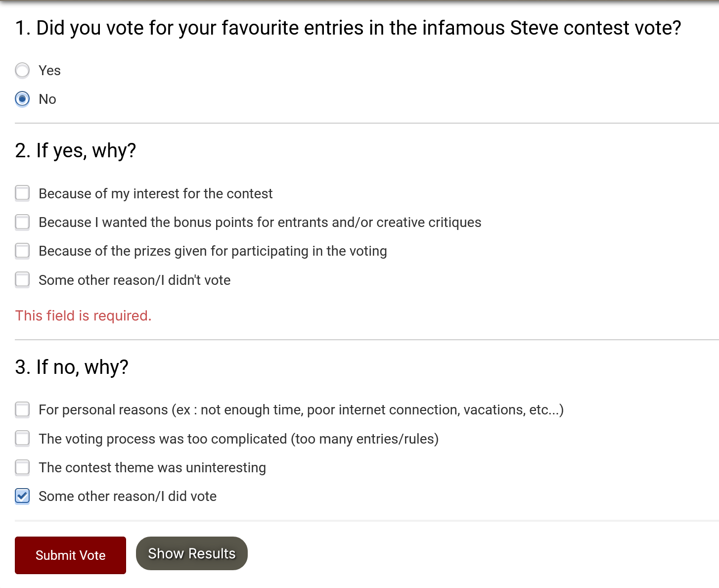Click the 'No' answer label text

pos(47,99)
